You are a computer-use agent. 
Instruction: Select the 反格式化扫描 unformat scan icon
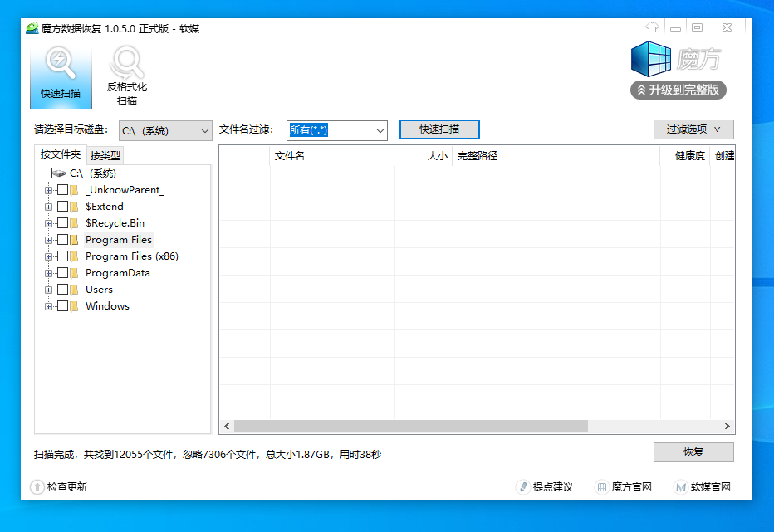coord(127,76)
